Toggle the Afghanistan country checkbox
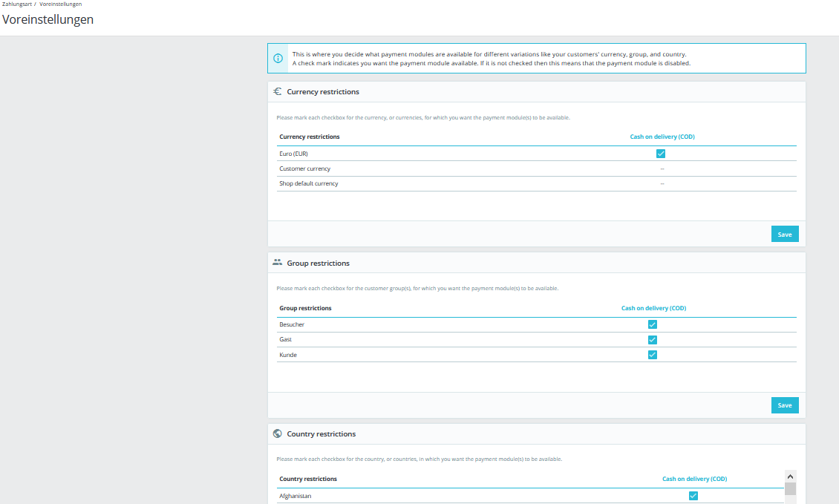 tap(693, 495)
